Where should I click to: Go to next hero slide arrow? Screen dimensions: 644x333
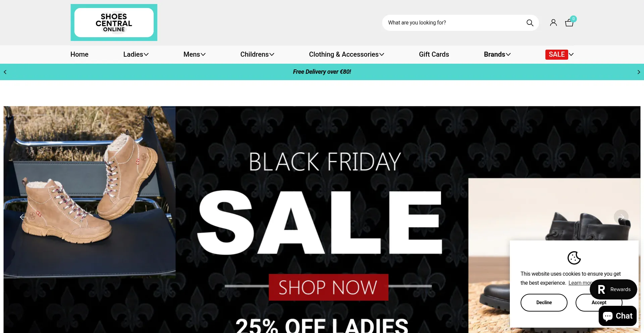[621, 217]
